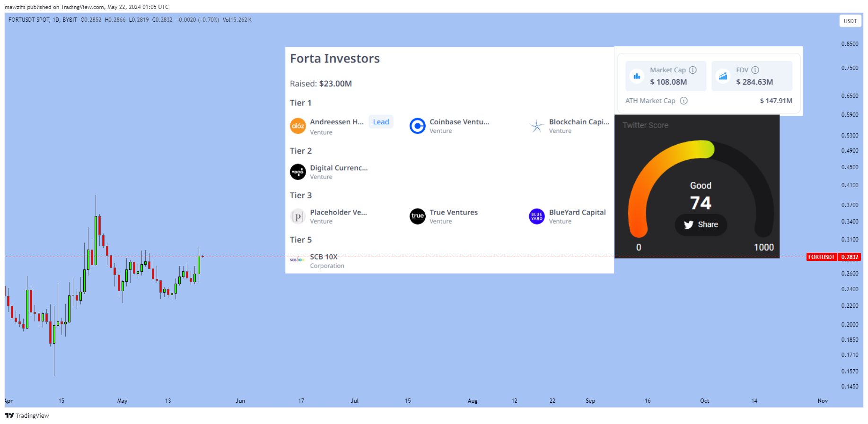Open True Ventures investor link
This screenshot has height=424, width=868.
click(x=454, y=213)
